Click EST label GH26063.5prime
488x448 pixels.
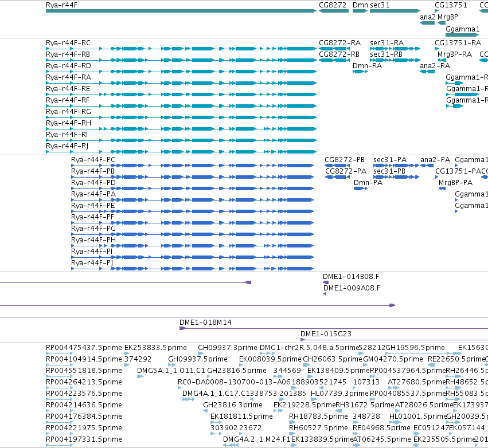pyautogui.click(x=333, y=359)
